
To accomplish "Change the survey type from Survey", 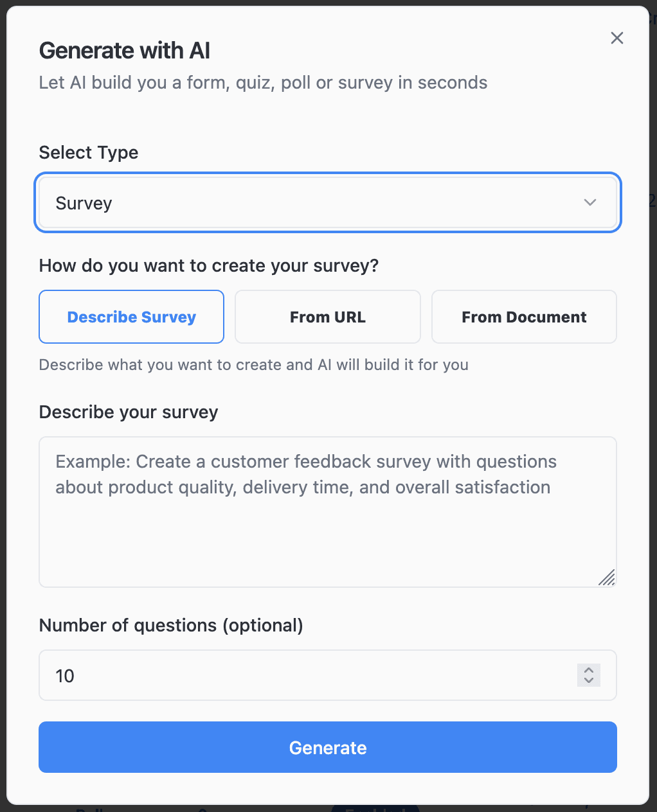I will point(328,202).
